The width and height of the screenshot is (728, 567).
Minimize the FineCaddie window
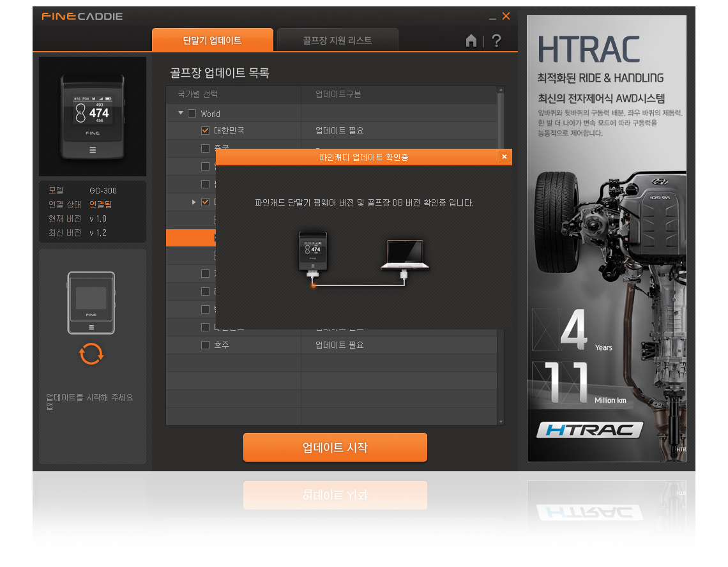492,18
